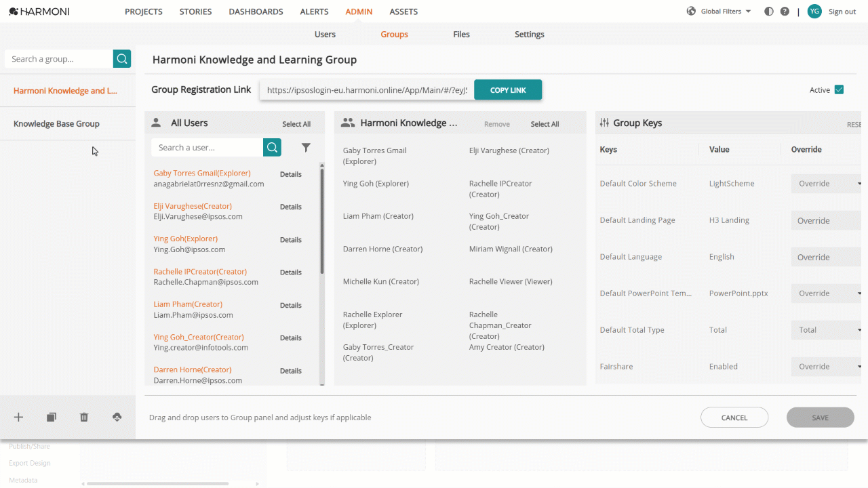Open the Global Filters dropdown
The width and height of the screenshot is (868, 488).
[x=719, y=12]
